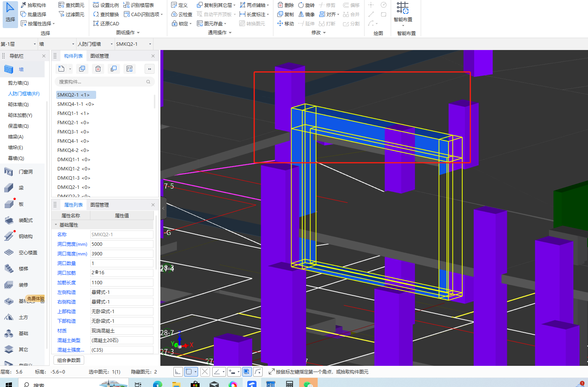Open WeChat from taskbar
The image size is (588, 387).
pos(308,384)
